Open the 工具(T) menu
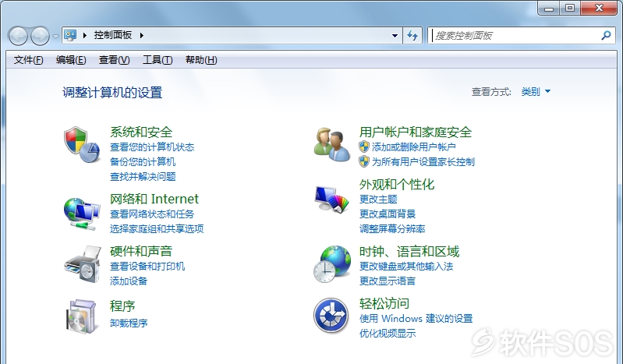The width and height of the screenshot is (623, 364). [158, 60]
